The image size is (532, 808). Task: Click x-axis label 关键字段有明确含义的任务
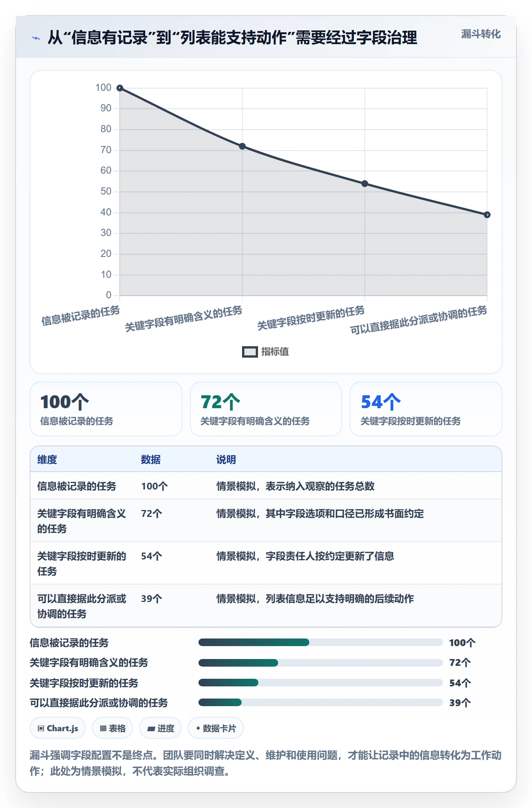pyautogui.click(x=184, y=319)
